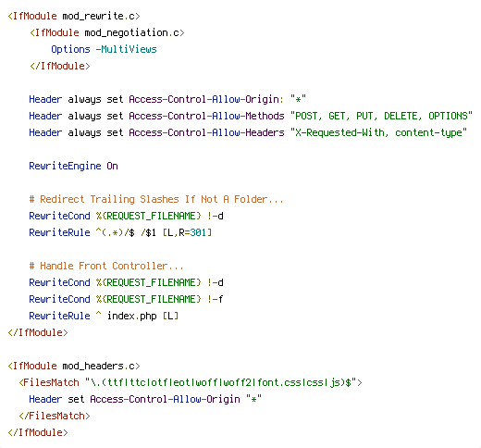The image size is (481, 448).
Task: Click the Access-Control-Allow-Headers header name
Action: (206, 132)
